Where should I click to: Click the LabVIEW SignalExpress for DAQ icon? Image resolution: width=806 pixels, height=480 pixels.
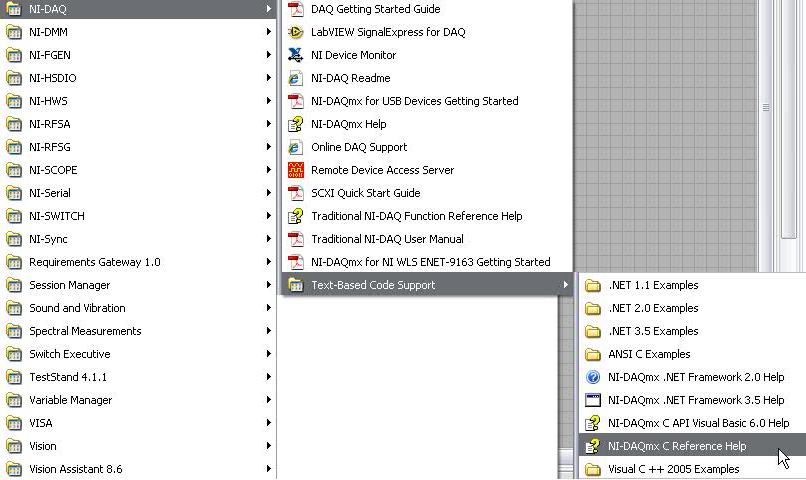pos(296,32)
